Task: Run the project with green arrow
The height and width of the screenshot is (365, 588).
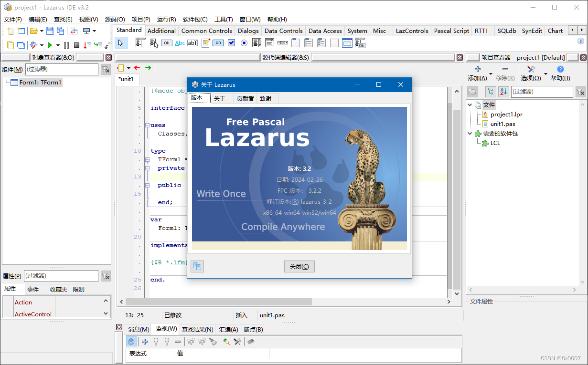Action: 50,45
